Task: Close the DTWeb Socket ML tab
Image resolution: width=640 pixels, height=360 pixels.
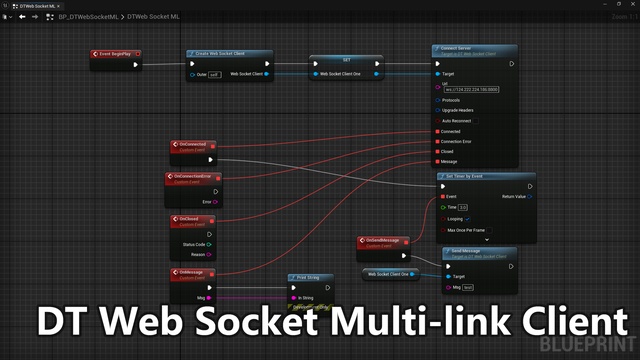Action: (58, 6)
